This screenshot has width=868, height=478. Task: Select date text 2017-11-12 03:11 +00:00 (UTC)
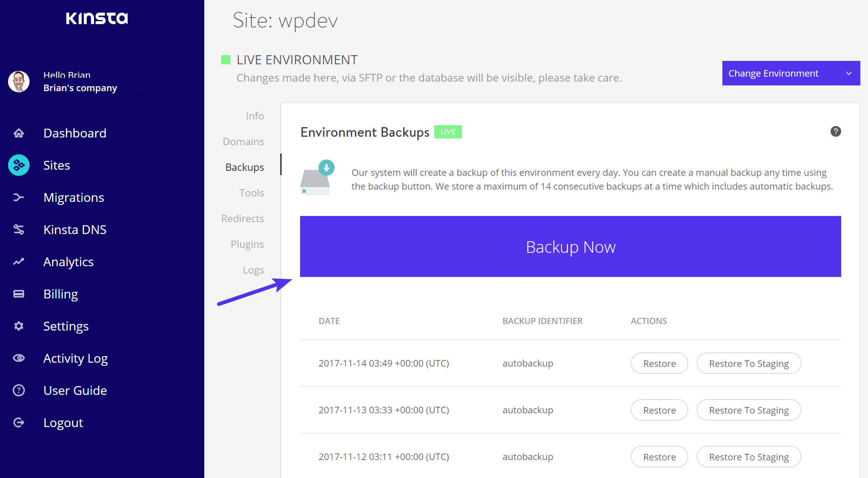pyautogui.click(x=384, y=457)
